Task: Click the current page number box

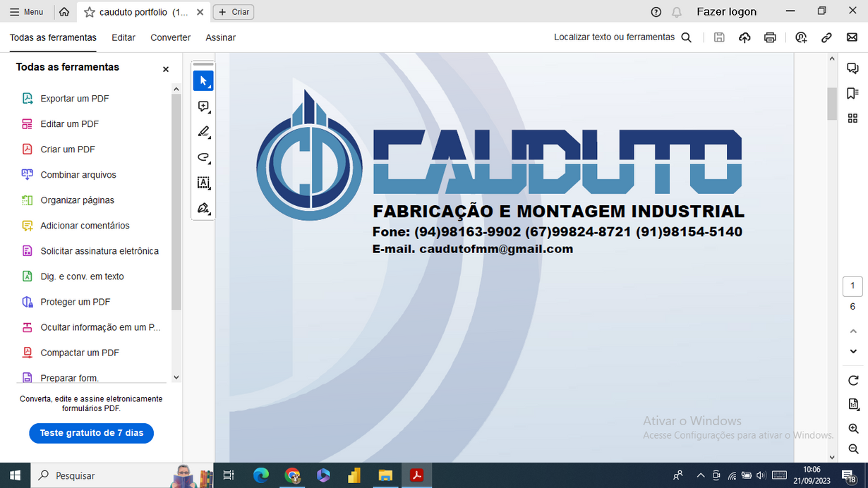Action: coord(852,286)
